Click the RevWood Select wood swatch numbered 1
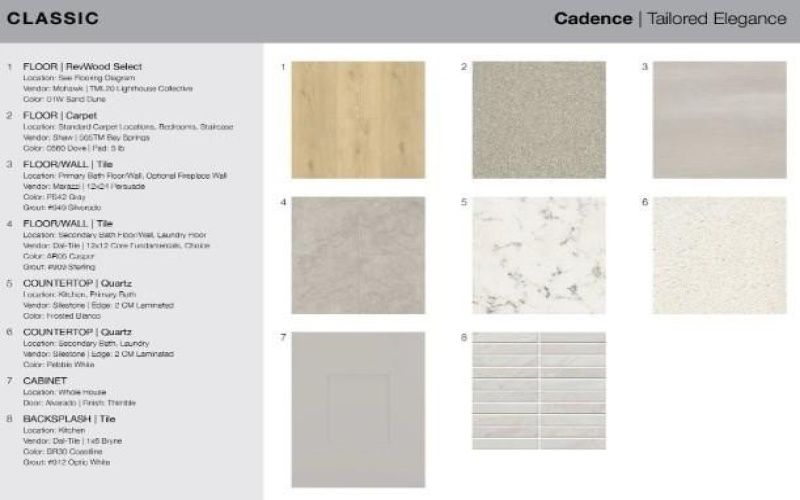Screen dimensions: 800x500 click(358, 119)
